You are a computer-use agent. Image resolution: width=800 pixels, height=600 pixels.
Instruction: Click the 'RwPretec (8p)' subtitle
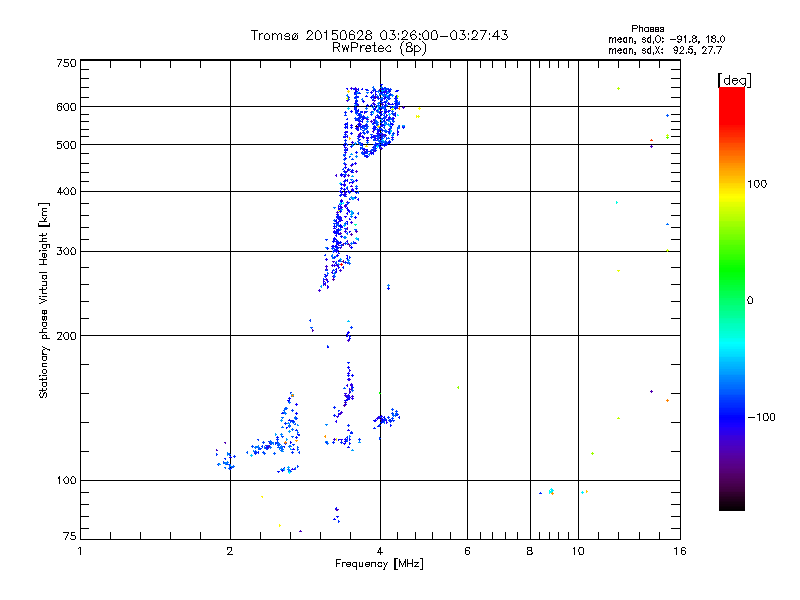379,48
